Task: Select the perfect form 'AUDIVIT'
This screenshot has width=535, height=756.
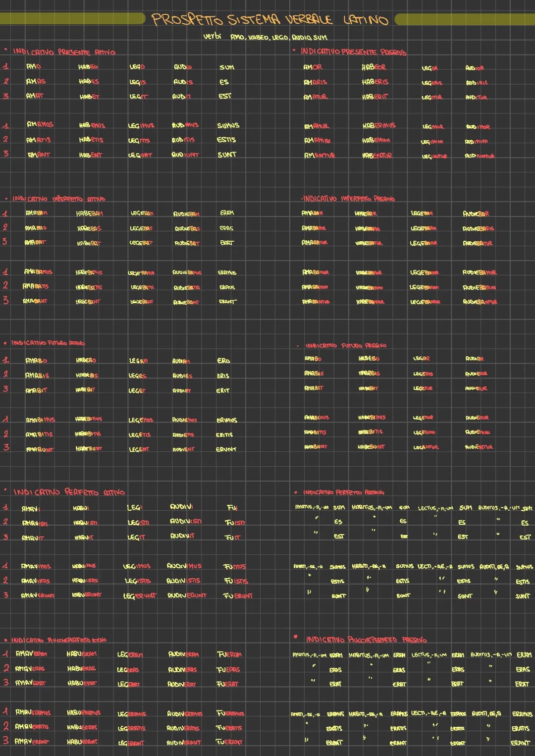Action: tap(183, 536)
